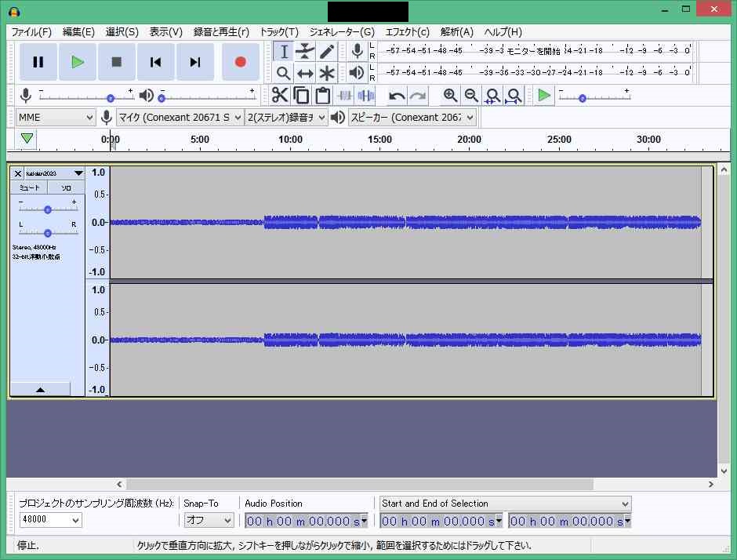Image resolution: width=737 pixels, height=560 pixels.
Task: Collapse the track with the up-arrow button
Action: tap(41, 389)
